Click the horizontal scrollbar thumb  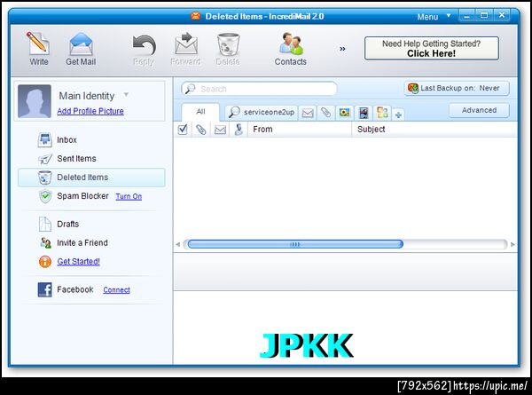coord(295,244)
